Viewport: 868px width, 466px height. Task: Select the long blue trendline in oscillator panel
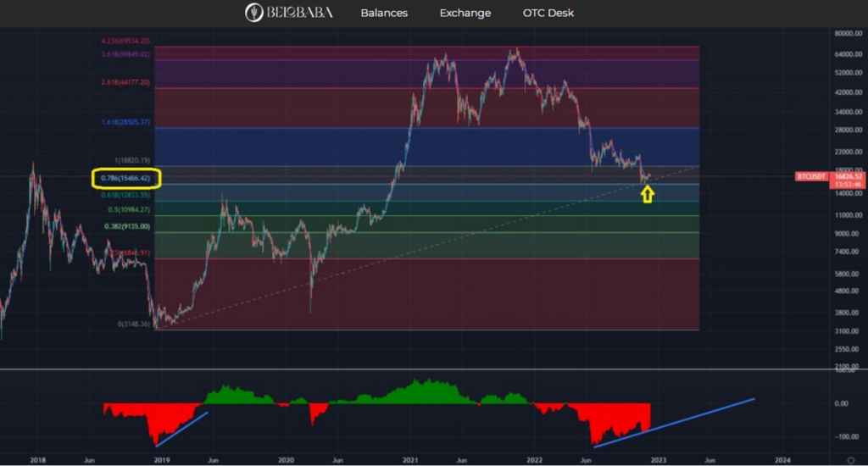pyautogui.click(x=674, y=421)
